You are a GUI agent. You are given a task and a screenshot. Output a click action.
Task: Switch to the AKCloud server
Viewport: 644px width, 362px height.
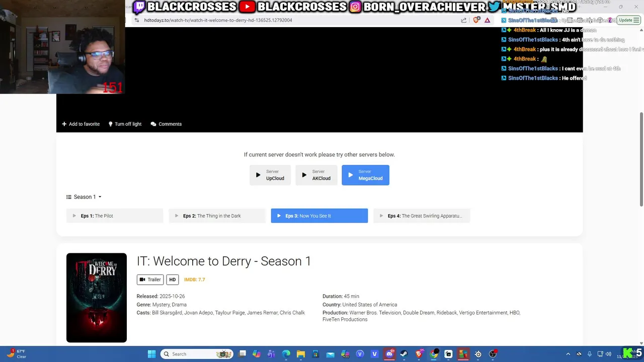click(316, 175)
